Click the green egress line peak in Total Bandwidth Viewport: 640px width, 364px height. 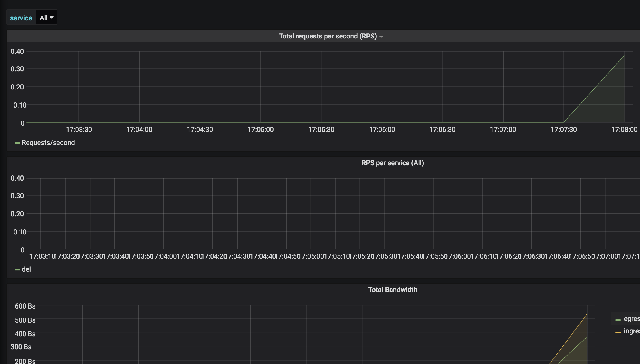point(587,337)
